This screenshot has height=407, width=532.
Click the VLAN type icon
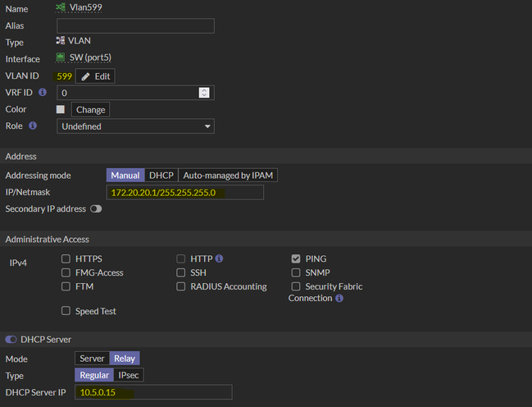click(61, 41)
